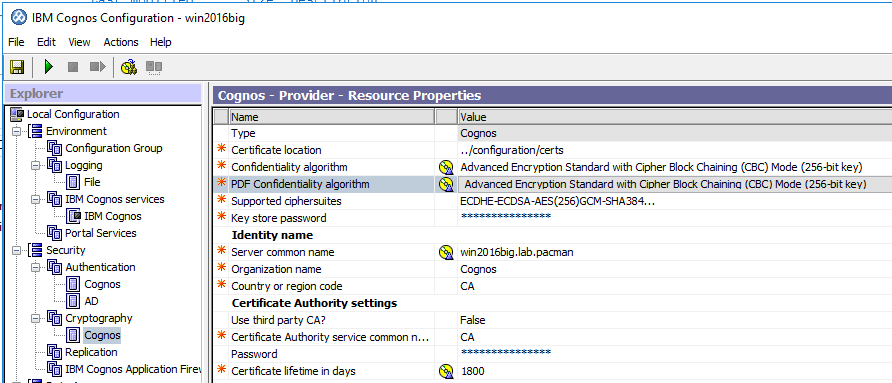Click the IBM Cognos Application Firewall icon
Screen dimensions: 892x383
pos(55,369)
